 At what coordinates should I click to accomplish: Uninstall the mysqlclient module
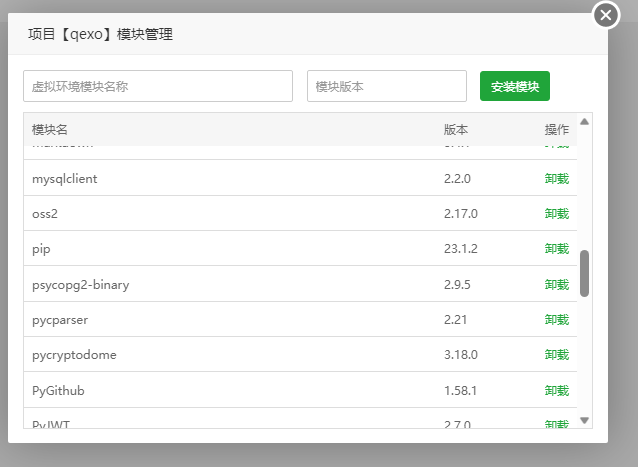coord(556,178)
